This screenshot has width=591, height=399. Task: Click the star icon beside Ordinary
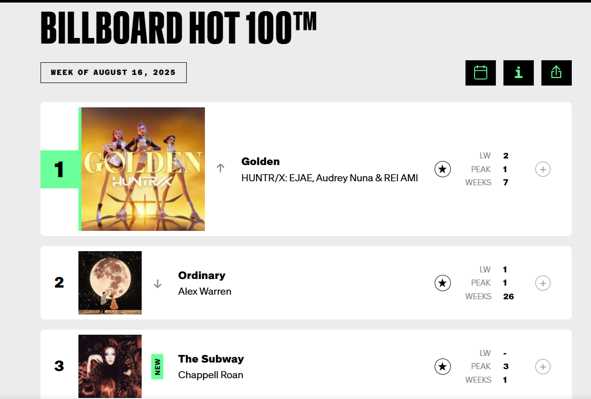(x=442, y=283)
